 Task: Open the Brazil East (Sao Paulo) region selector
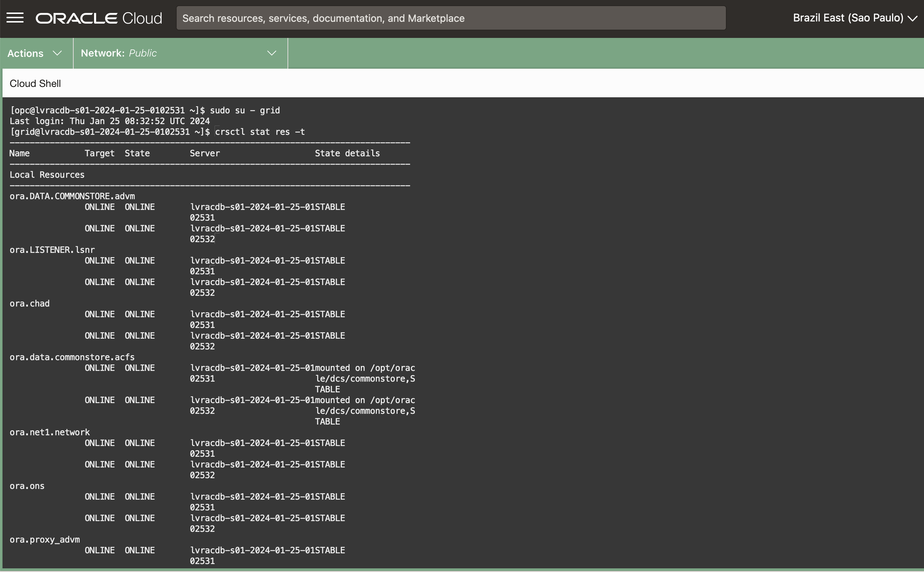(848, 18)
